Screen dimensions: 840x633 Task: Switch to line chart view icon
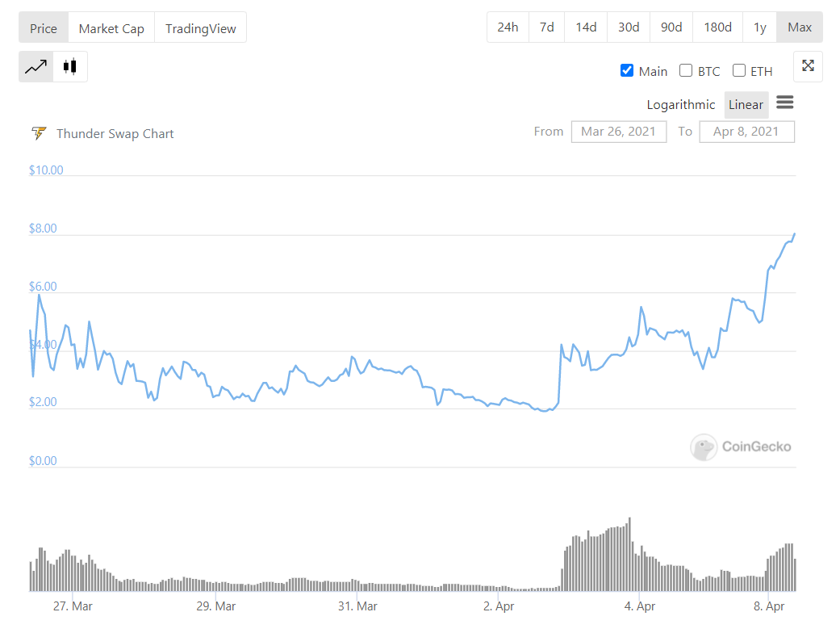point(36,67)
